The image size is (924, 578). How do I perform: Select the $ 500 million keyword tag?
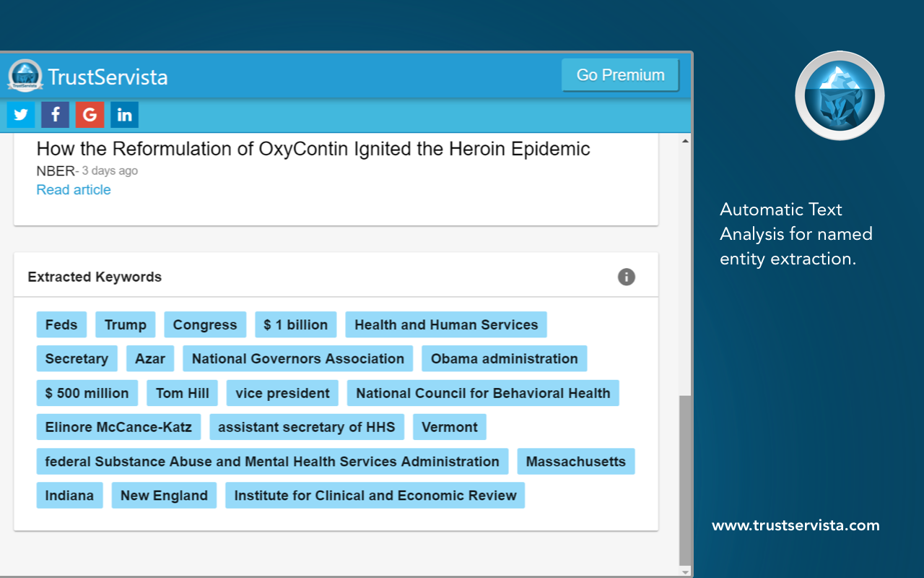tap(87, 394)
